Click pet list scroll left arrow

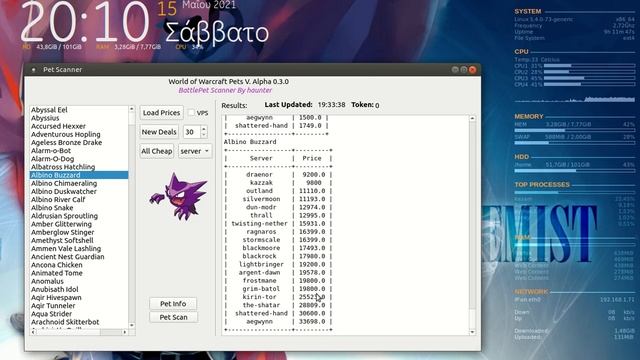tap(33, 332)
